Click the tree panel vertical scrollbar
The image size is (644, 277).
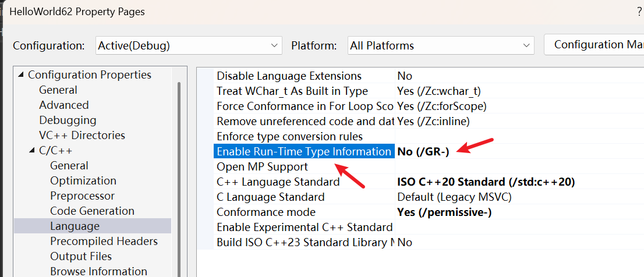[179, 175]
